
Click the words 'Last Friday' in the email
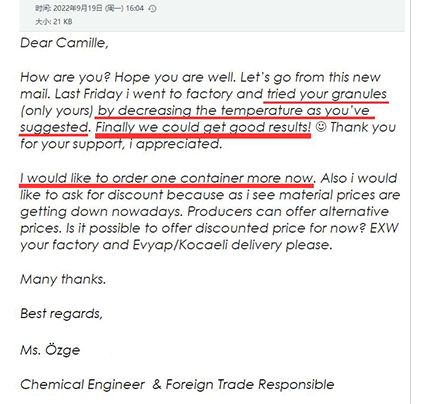[x=89, y=94]
